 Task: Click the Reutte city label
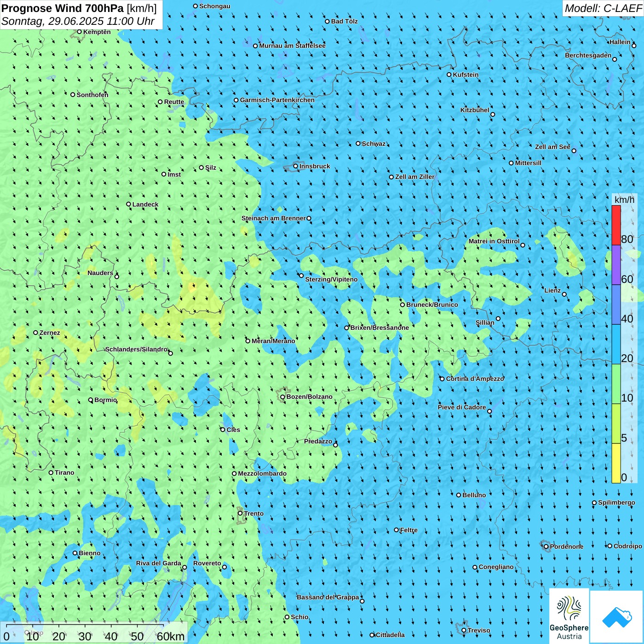(x=174, y=102)
